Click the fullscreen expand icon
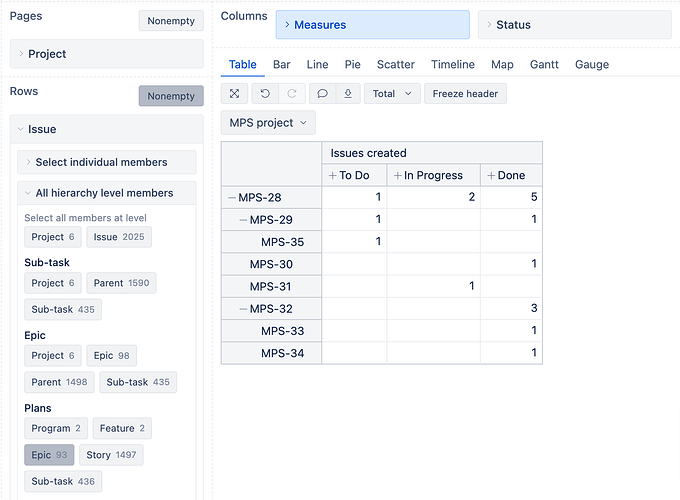Image resolution: width=680 pixels, height=500 pixels. pos(234,94)
